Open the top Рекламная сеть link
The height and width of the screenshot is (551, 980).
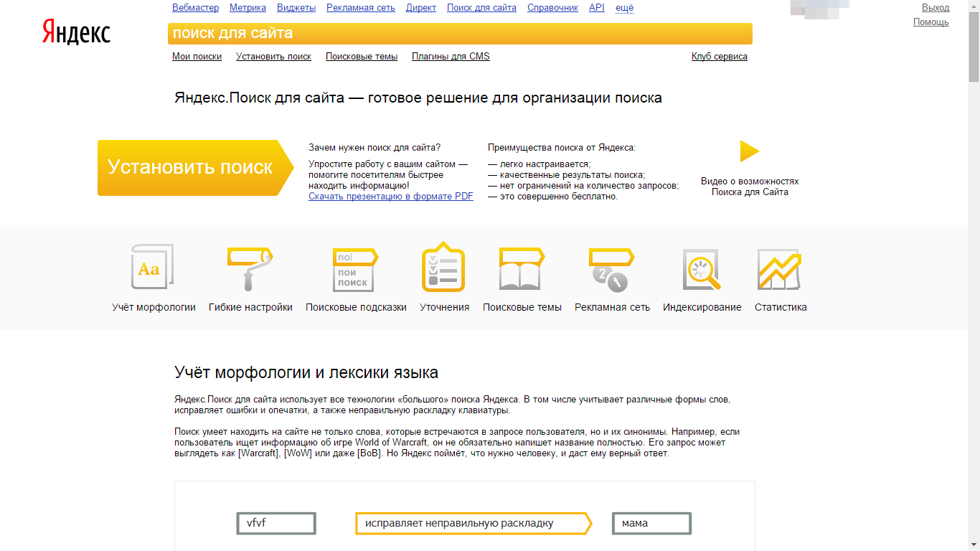point(361,8)
